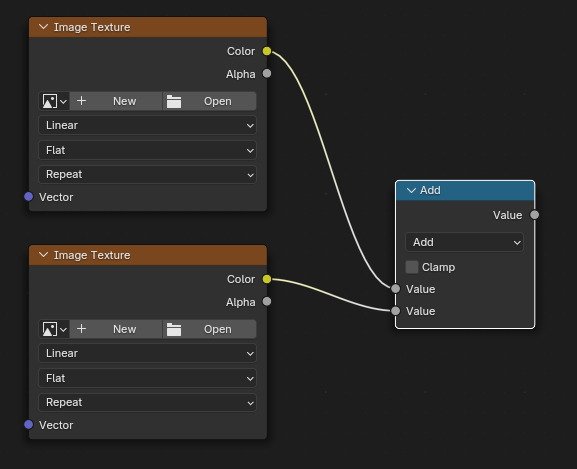Collapse the upper Image Texture node
Viewport: 577px width, 469px height.
43,27
